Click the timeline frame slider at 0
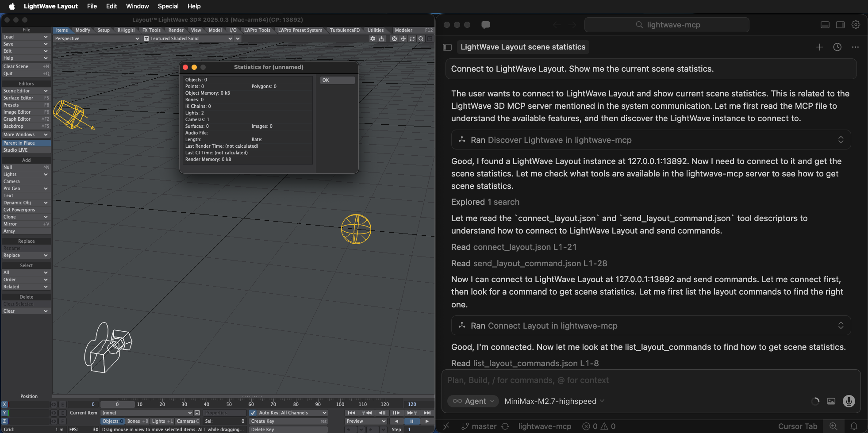 117,404
